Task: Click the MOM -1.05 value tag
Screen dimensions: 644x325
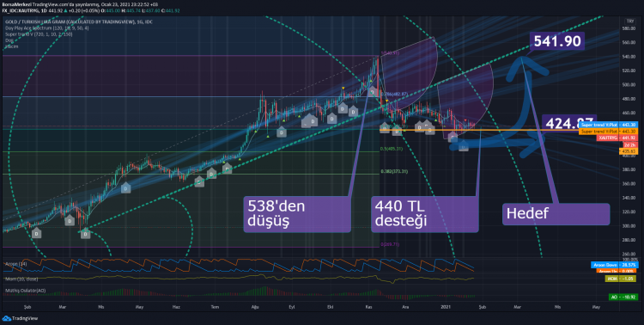Action: click(x=620, y=279)
